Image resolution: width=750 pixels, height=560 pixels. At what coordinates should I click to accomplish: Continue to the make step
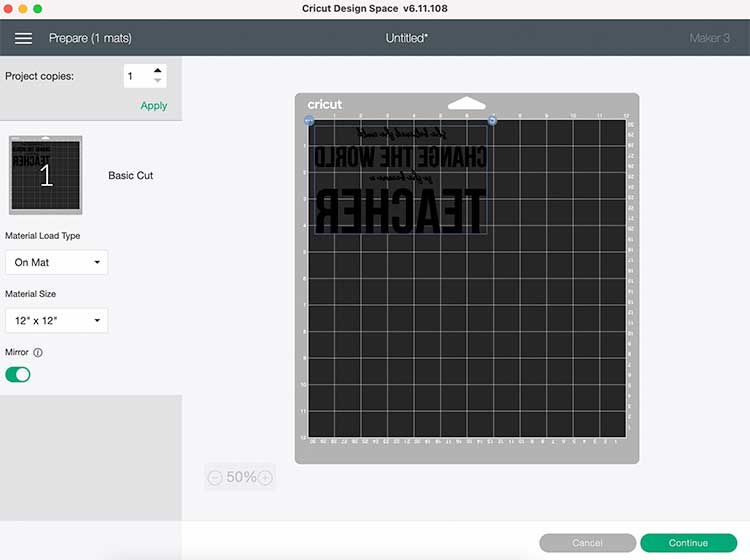click(x=688, y=543)
